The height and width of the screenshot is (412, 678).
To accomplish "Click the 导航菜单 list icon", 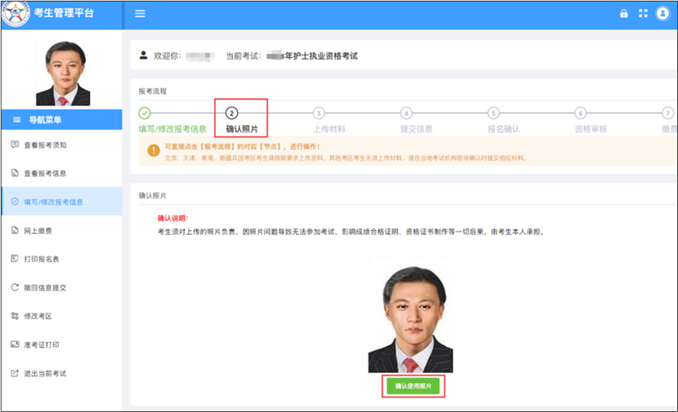I will click(17, 119).
